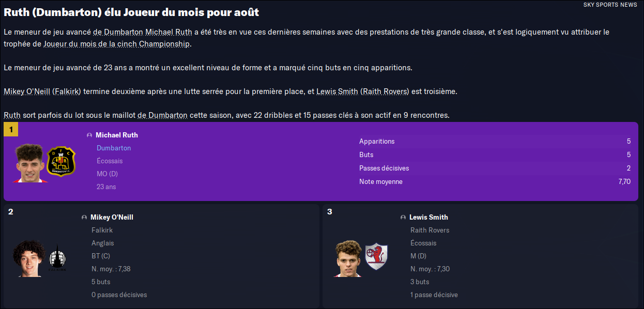The image size is (644, 309).
Task: Open the Raith Rovers club crest
Action: click(376, 257)
